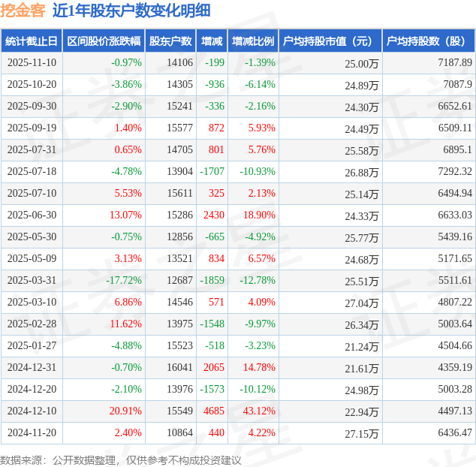Click the market value 21.24万
The image size is (476, 467).
click(x=362, y=347)
